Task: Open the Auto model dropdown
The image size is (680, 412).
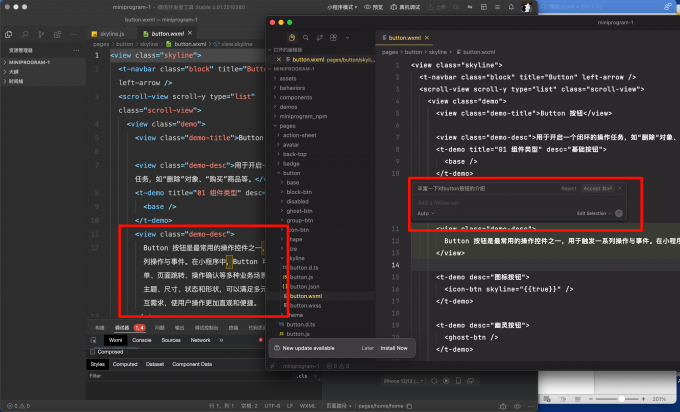Action: pyautogui.click(x=425, y=213)
